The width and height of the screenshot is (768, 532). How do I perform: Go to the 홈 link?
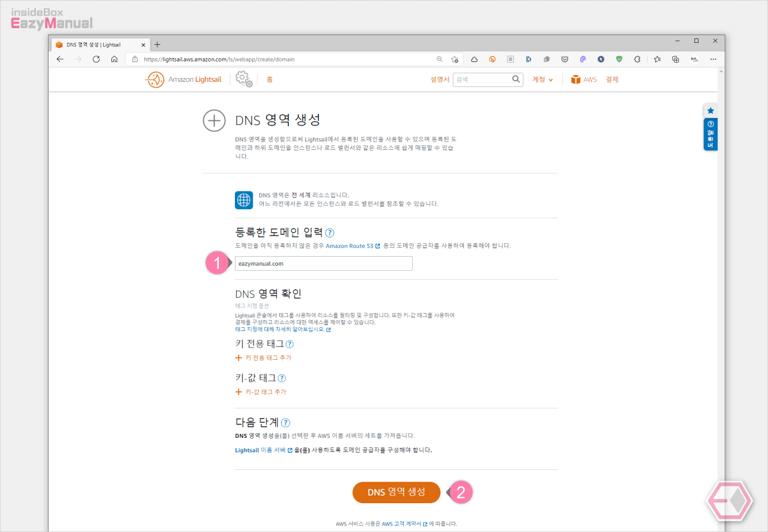click(x=269, y=79)
